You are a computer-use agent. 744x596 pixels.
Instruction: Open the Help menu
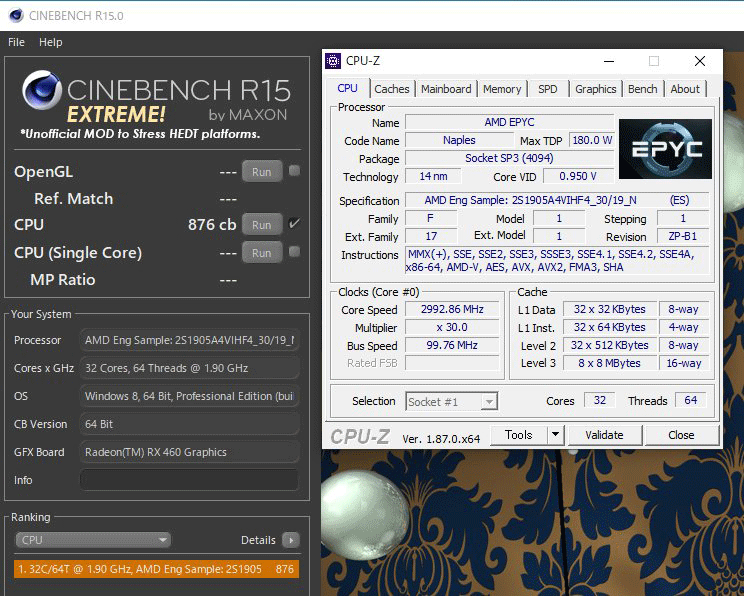[x=50, y=42]
